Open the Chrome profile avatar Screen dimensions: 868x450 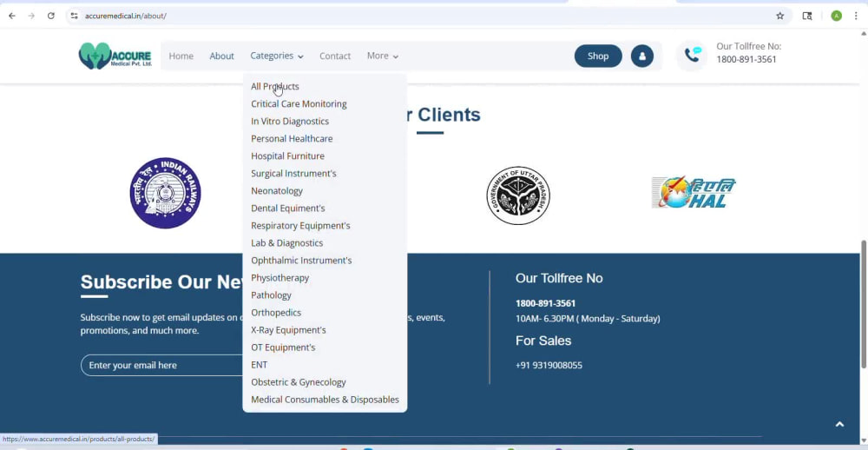click(x=837, y=16)
